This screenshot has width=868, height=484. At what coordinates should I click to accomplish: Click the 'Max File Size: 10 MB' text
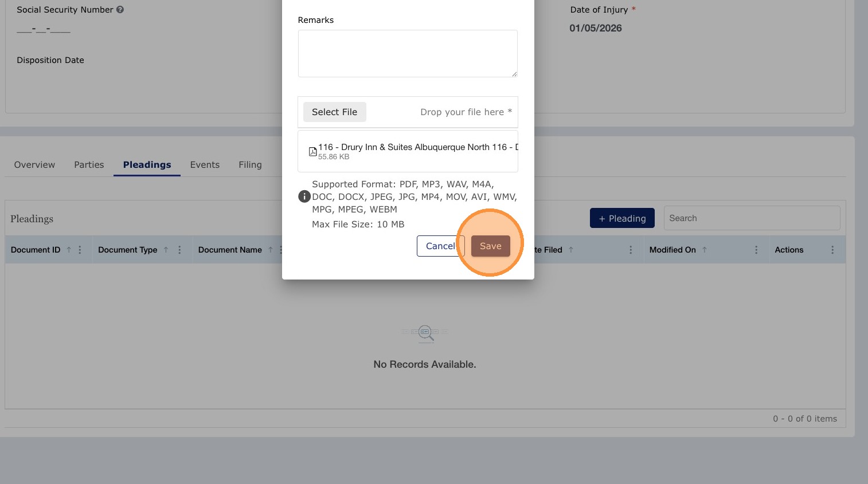tap(358, 225)
